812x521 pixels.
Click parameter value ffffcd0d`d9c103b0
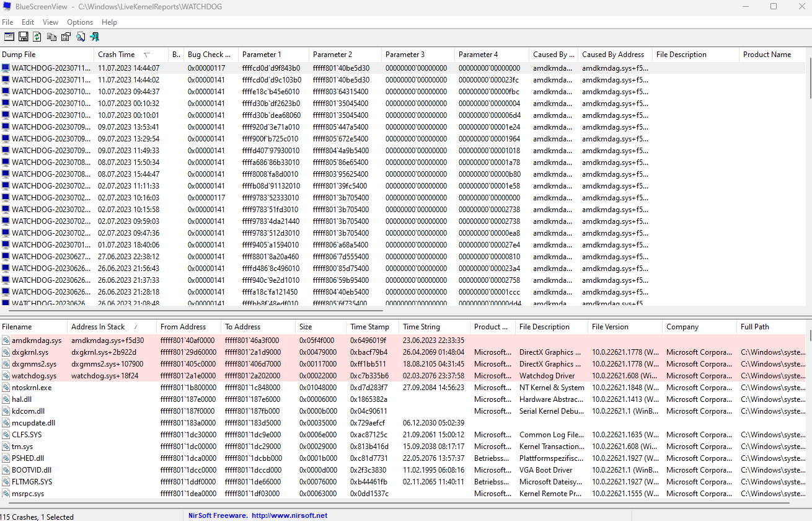(271, 80)
